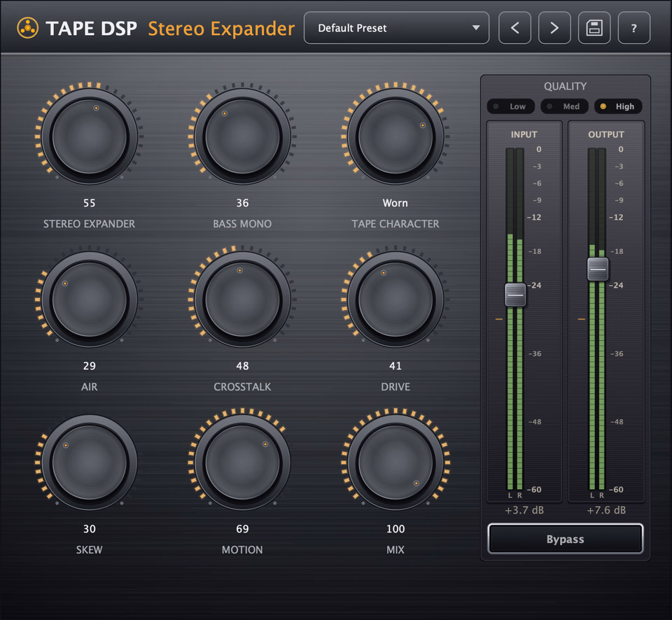Click the Skew value 30
The image size is (672, 620).
pos(89,529)
